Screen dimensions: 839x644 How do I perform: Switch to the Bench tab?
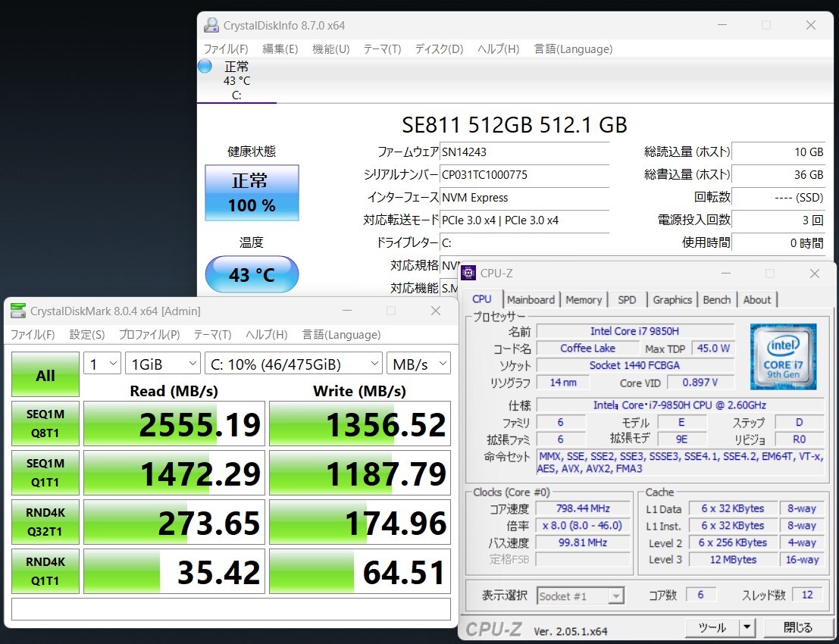pos(716,300)
